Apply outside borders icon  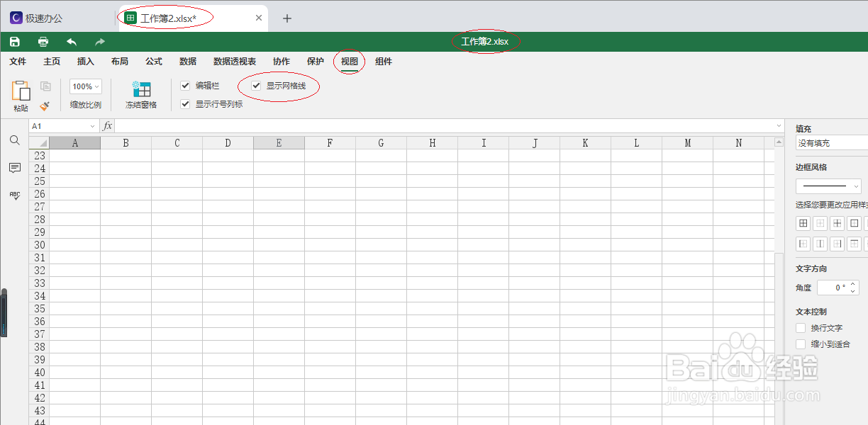pyautogui.click(x=855, y=223)
